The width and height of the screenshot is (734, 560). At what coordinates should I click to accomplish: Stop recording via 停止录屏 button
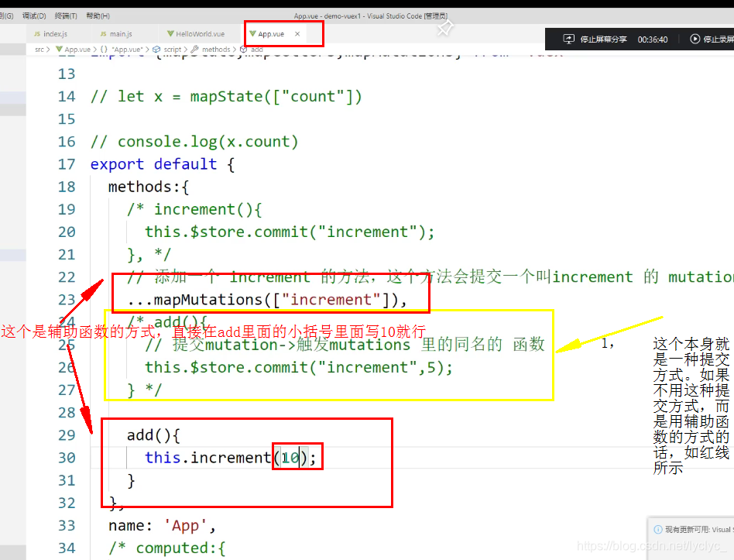pos(718,40)
